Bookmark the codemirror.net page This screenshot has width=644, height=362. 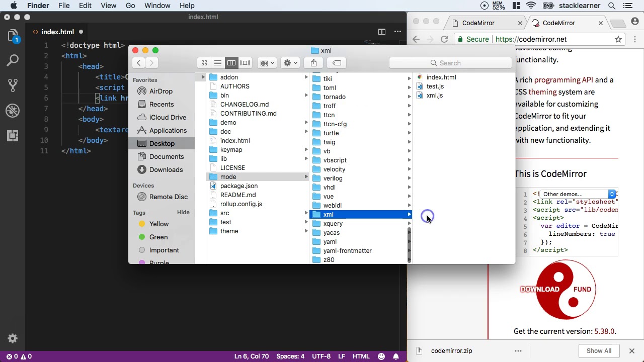click(x=618, y=39)
